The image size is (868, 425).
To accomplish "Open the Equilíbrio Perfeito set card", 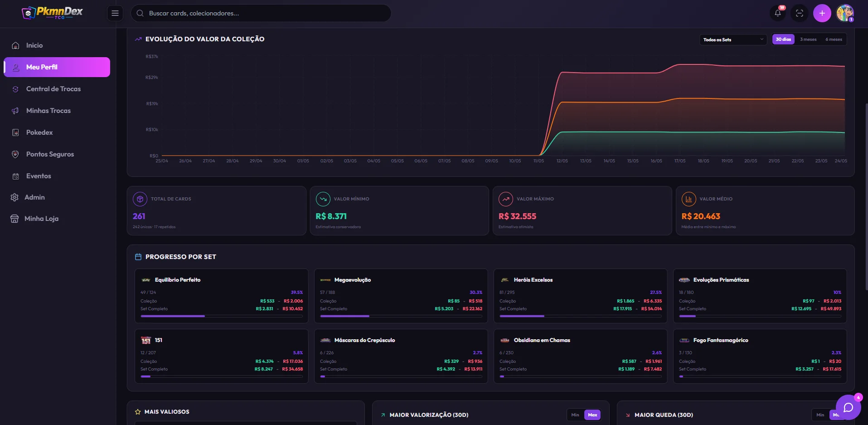I will tap(221, 296).
